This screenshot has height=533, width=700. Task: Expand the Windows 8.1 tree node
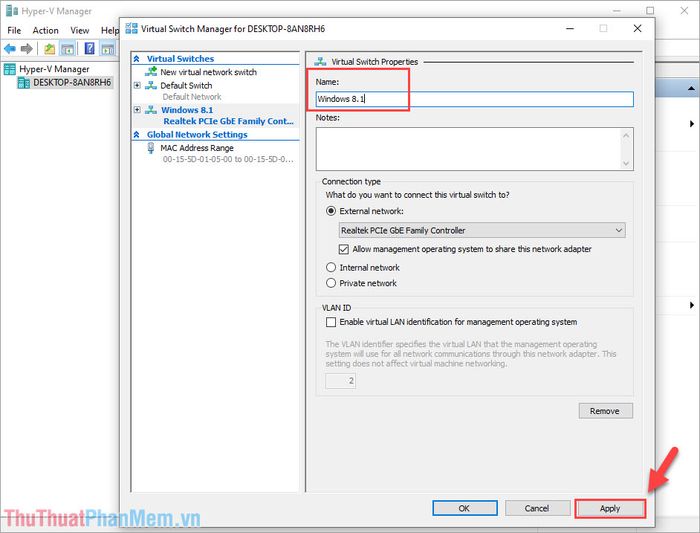137,110
